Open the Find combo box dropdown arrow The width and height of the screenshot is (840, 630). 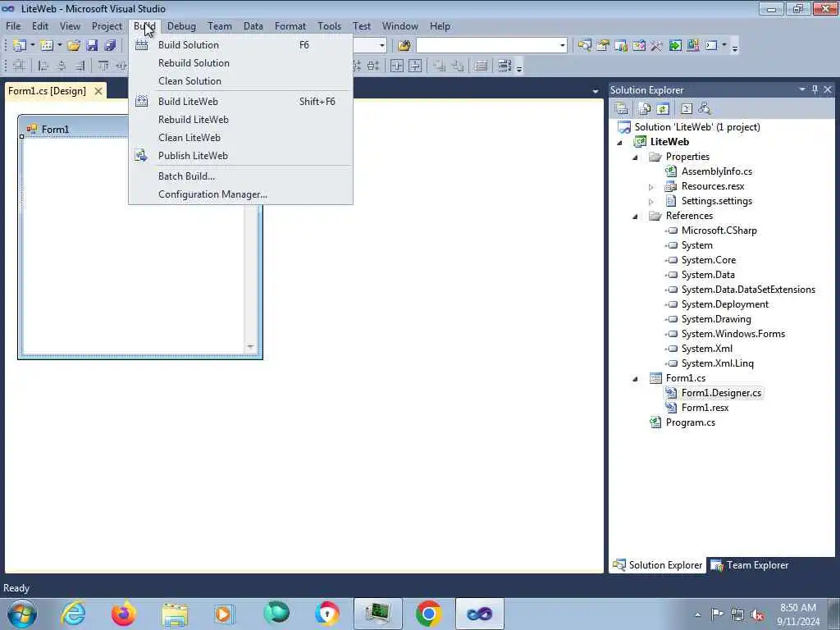point(562,46)
